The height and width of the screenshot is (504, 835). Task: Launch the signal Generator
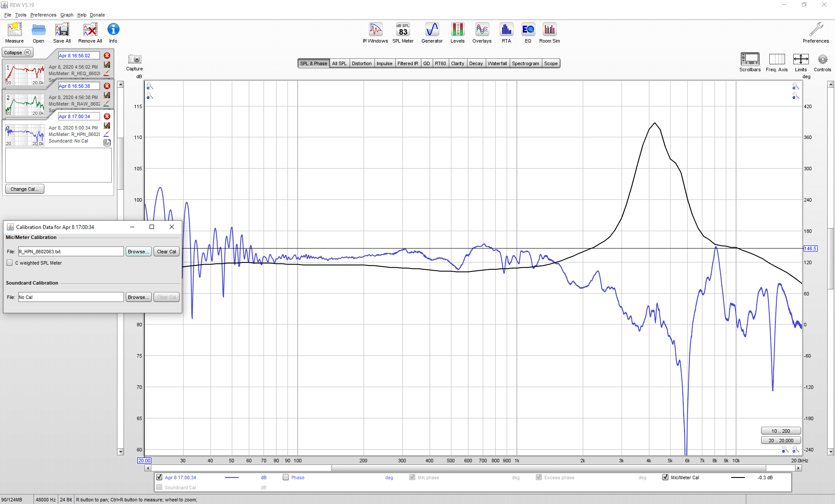[432, 33]
